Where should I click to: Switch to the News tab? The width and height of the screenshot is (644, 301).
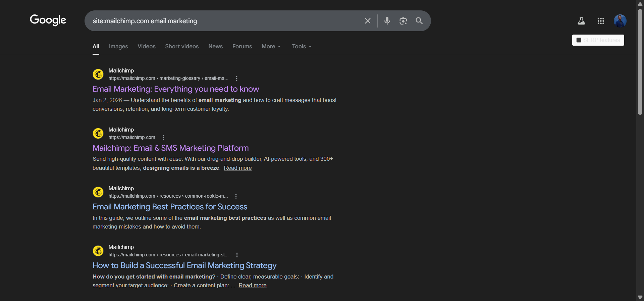click(216, 46)
